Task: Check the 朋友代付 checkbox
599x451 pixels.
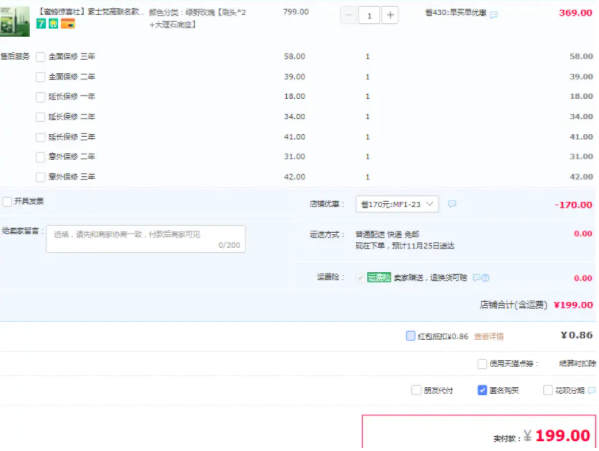Action: (x=416, y=390)
